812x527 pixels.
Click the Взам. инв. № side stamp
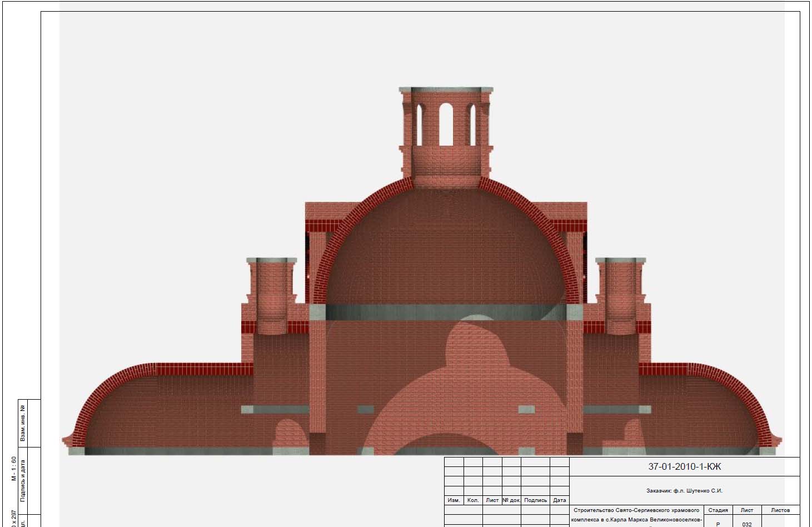[x=23, y=423]
